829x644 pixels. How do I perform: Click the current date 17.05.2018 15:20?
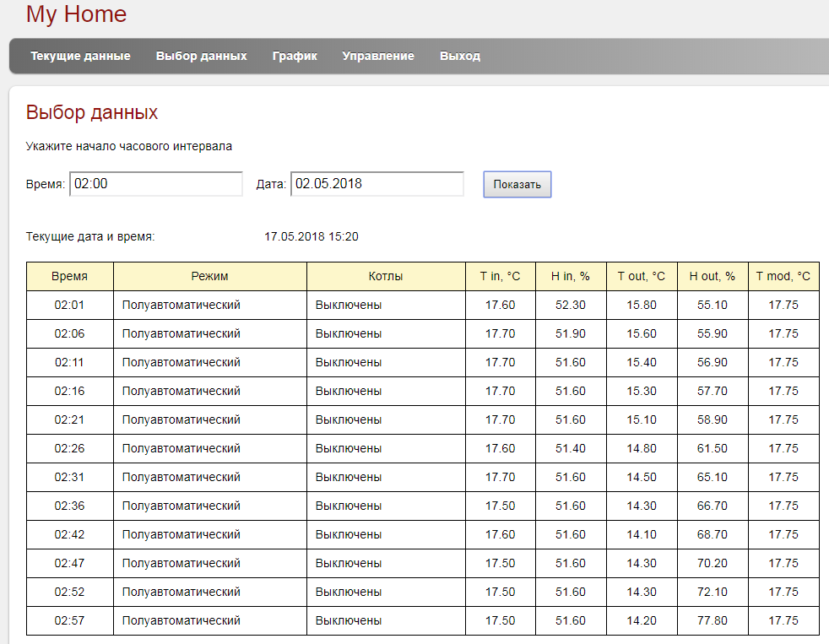[x=312, y=236]
